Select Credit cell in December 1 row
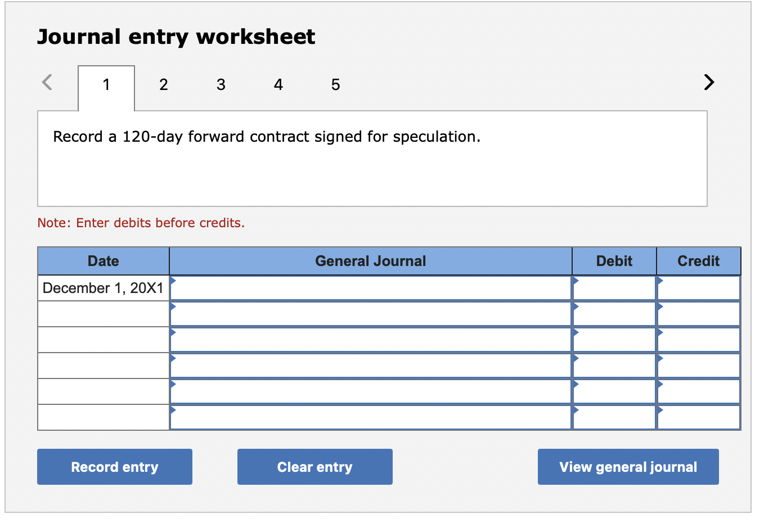 tap(699, 288)
